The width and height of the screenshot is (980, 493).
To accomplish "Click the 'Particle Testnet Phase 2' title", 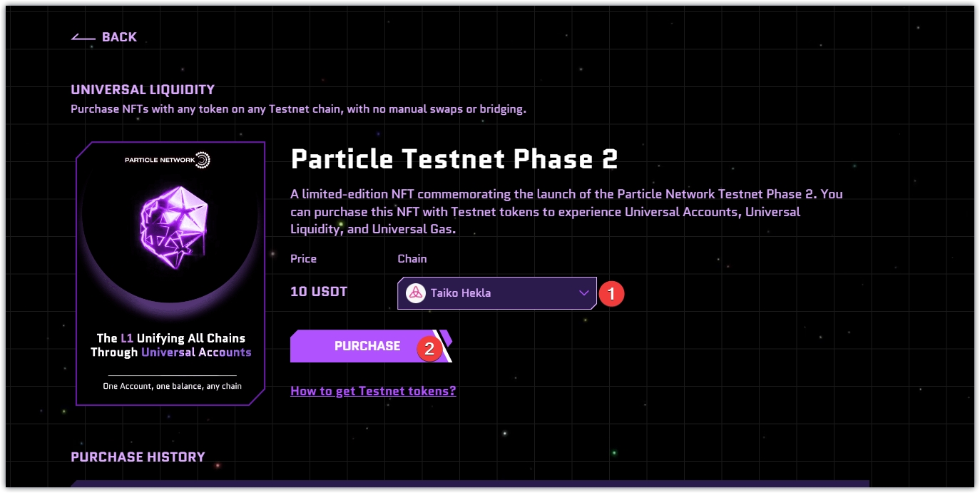I will (x=454, y=159).
